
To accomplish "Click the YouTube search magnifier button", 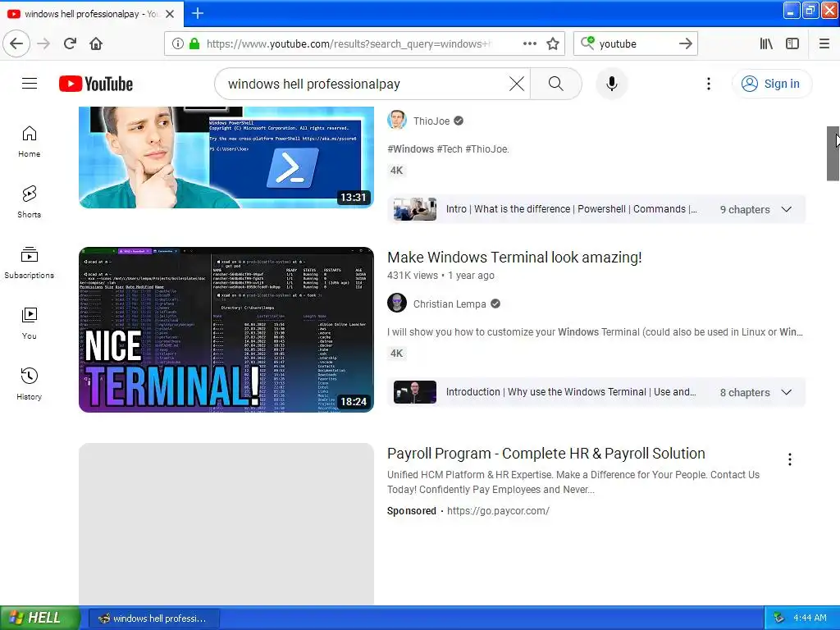I will [556, 84].
